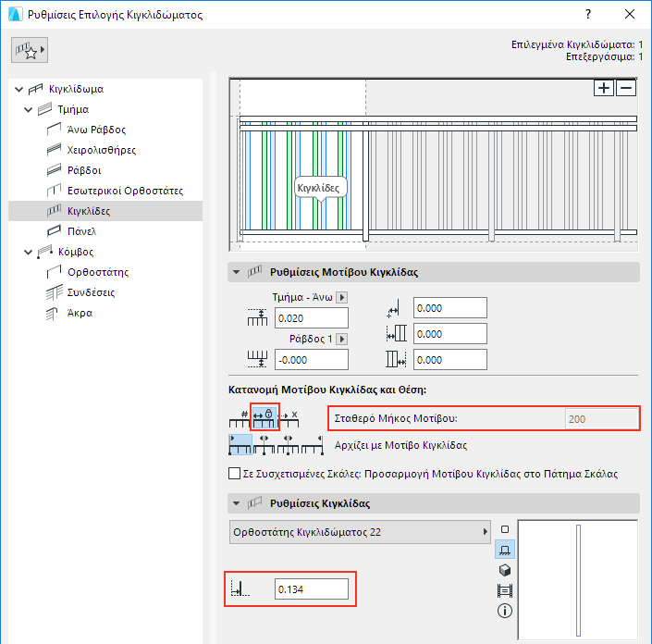The width and height of the screenshot is (652, 644).
Task: Open Συνδέσεις settings page
Action: click(x=91, y=293)
